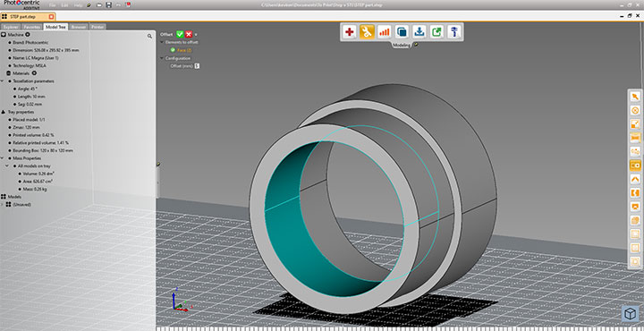Click the search magnifier in Model Tree panel

point(150,36)
